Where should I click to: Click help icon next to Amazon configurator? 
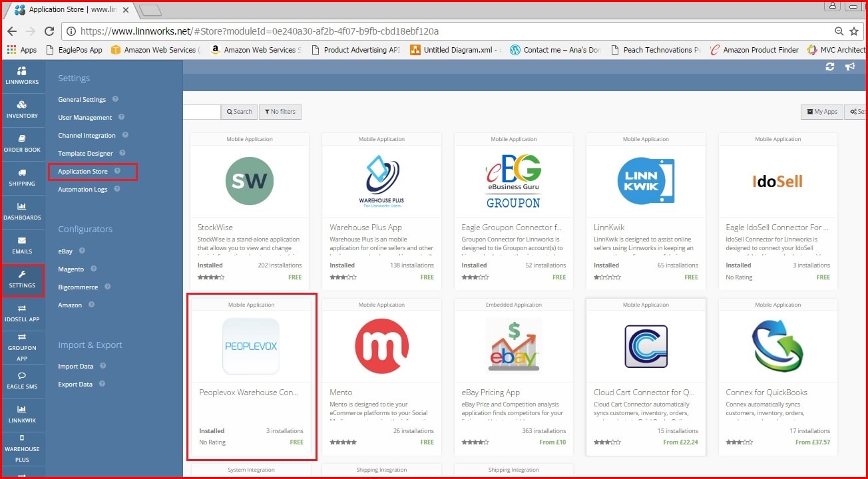(91, 305)
